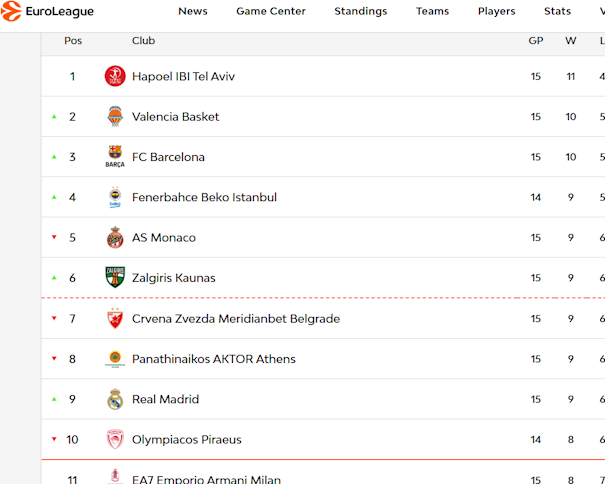The width and height of the screenshot is (605, 484).
Task: Sort standings by the W column header
Action: coord(571,41)
